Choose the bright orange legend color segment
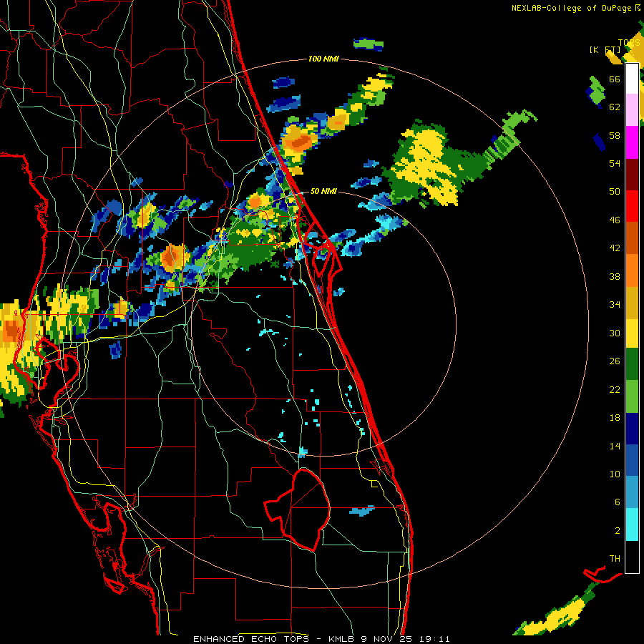 pyautogui.click(x=632, y=270)
